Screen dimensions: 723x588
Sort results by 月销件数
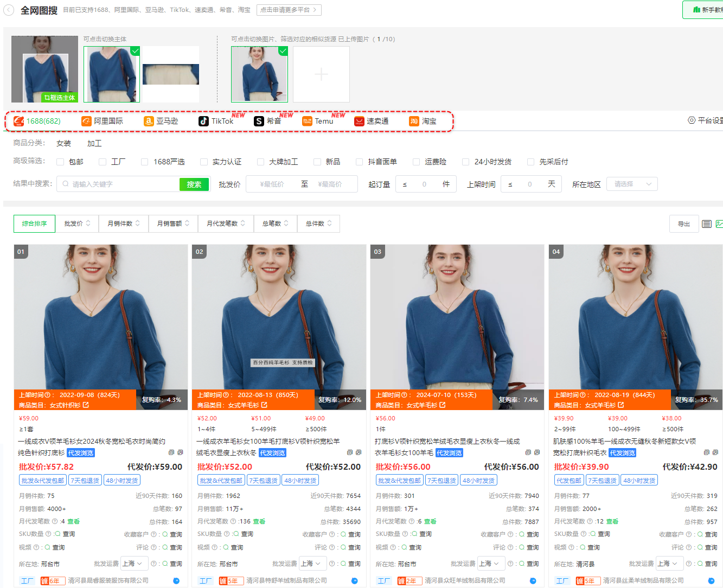coord(123,223)
